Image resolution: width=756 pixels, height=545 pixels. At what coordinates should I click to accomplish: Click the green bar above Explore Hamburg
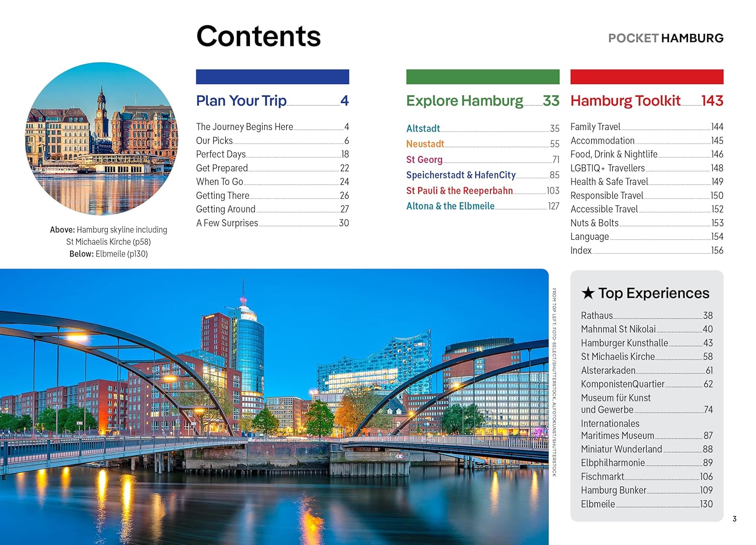(x=482, y=77)
